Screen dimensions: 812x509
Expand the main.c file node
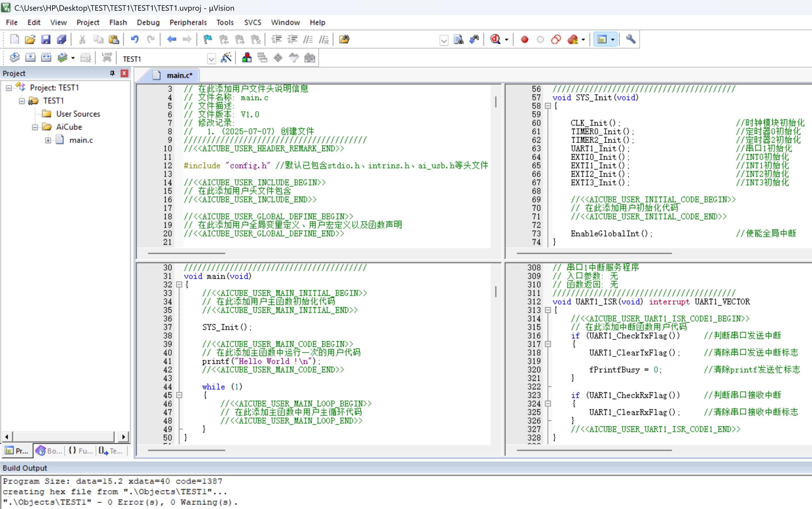48,140
